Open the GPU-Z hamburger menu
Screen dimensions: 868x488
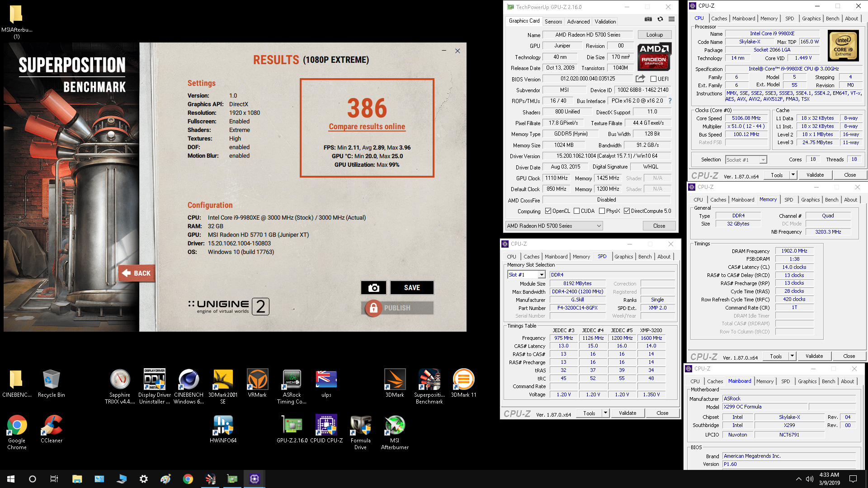click(x=671, y=19)
